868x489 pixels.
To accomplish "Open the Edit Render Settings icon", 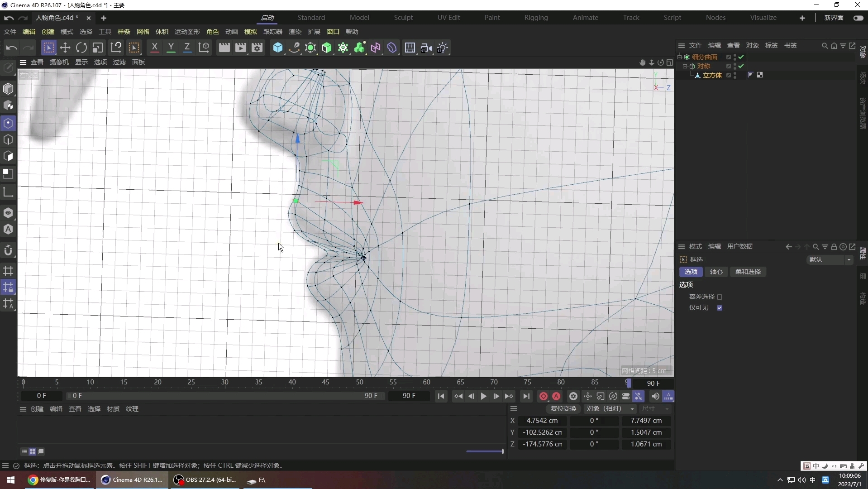I will pyautogui.click(x=257, y=48).
